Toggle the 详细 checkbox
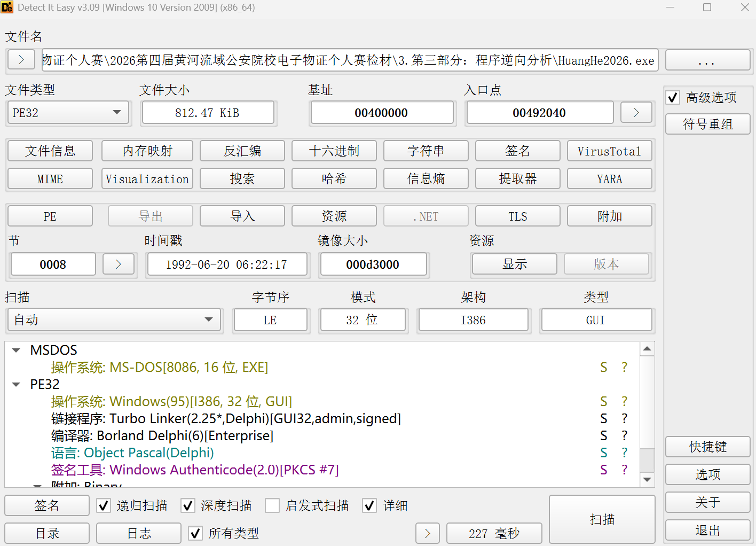The height and width of the screenshot is (546, 756). (369, 505)
